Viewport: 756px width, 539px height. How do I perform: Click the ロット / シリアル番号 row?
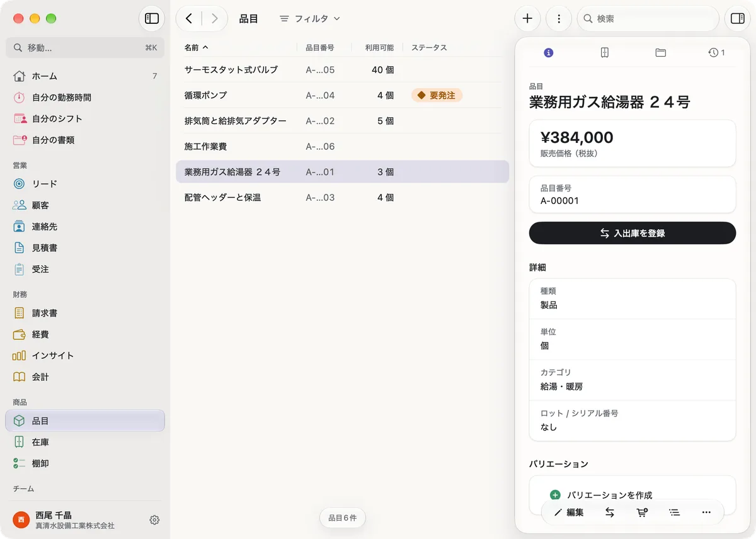pyautogui.click(x=633, y=421)
